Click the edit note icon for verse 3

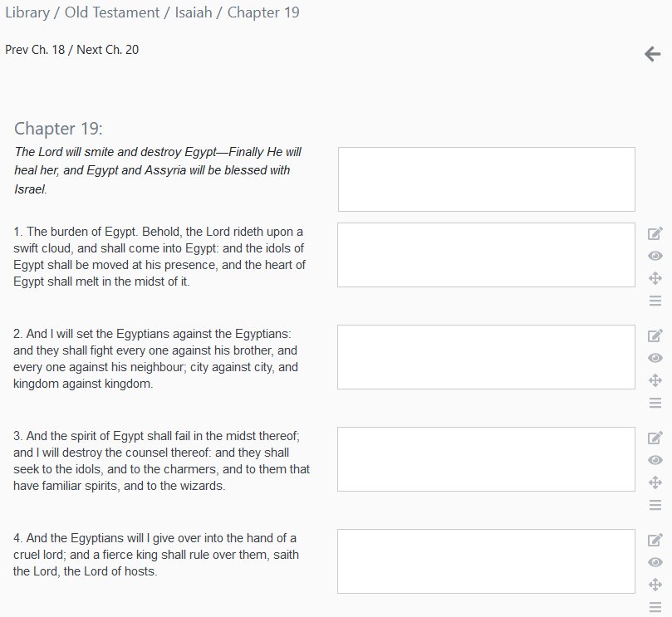click(x=655, y=438)
